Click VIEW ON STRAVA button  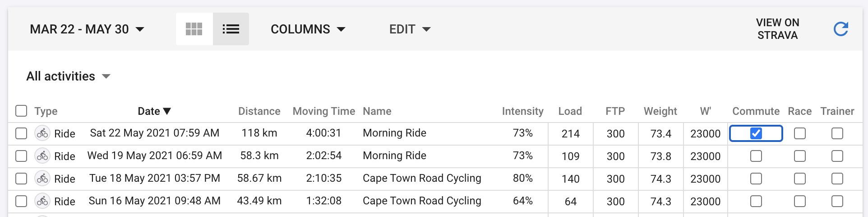click(777, 29)
